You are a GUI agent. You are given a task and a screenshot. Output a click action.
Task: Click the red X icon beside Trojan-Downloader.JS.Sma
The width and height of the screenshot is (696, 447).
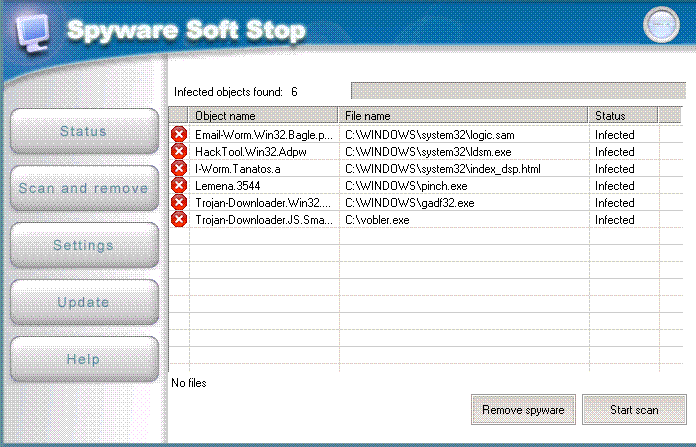tap(179, 219)
